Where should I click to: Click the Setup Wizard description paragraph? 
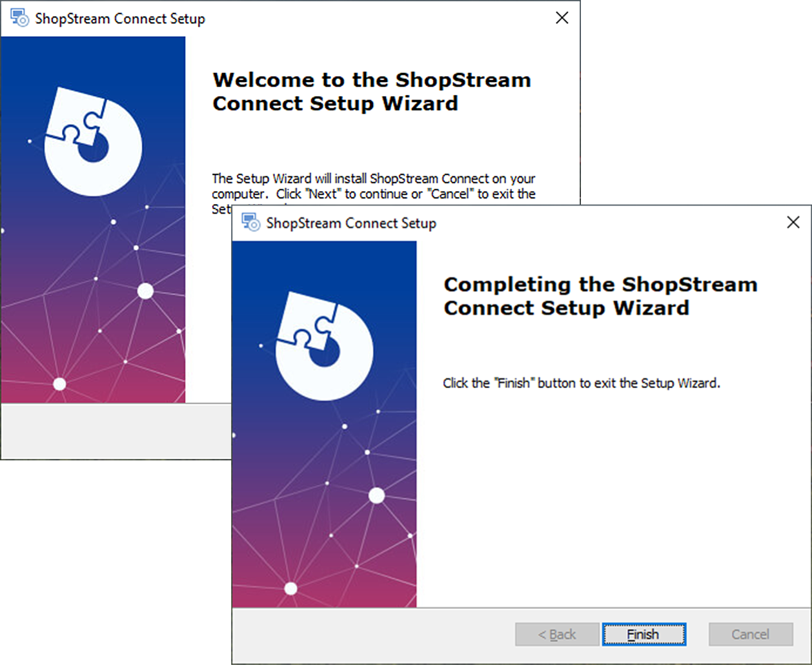(373, 187)
